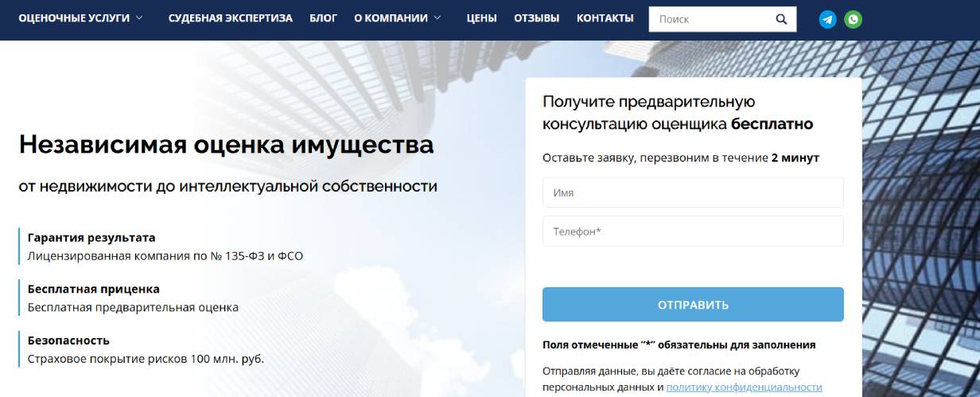Expand the О компании menu chevron
The image size is (980, 397).
click(x=437, y=18)
